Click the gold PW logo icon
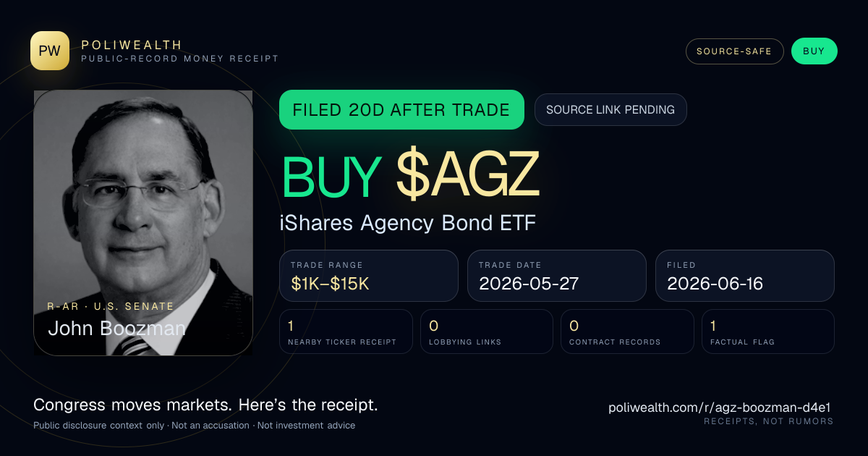The height and width of the screenshot is (456, 868). click(x=50, y=51)
